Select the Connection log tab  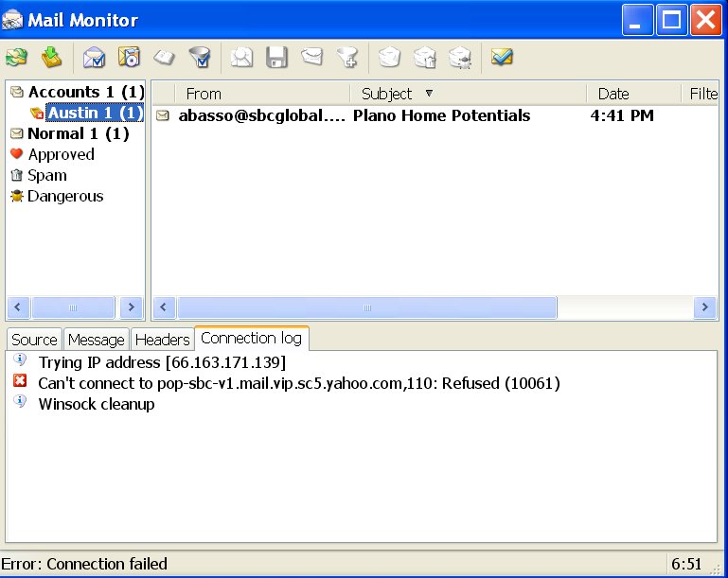(x=251, y=338)
